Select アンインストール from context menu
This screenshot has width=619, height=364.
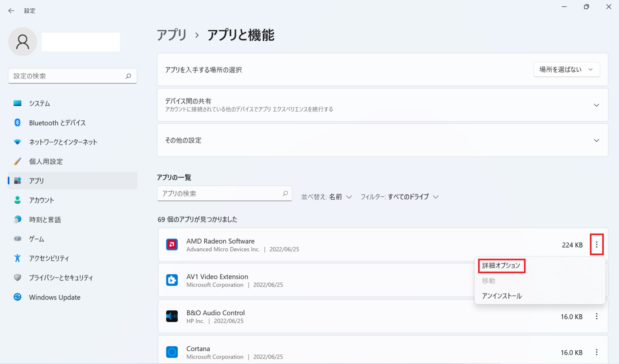point(502,296)
